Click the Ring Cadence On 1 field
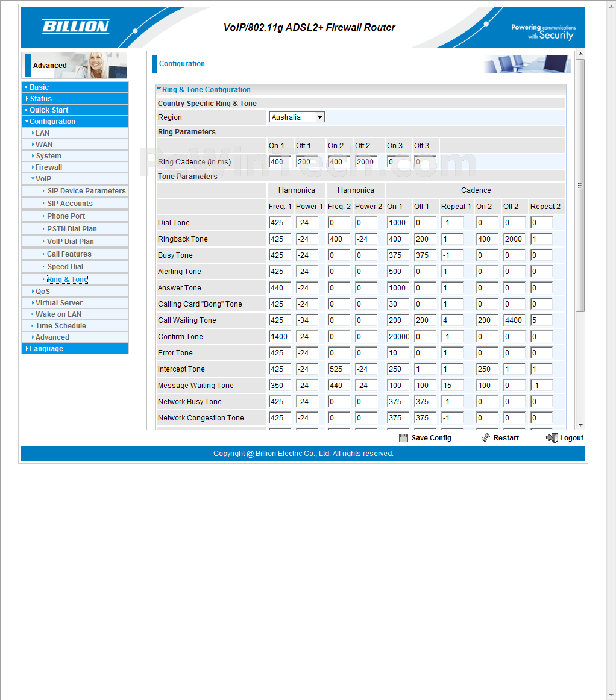 (x=280, y=161)
